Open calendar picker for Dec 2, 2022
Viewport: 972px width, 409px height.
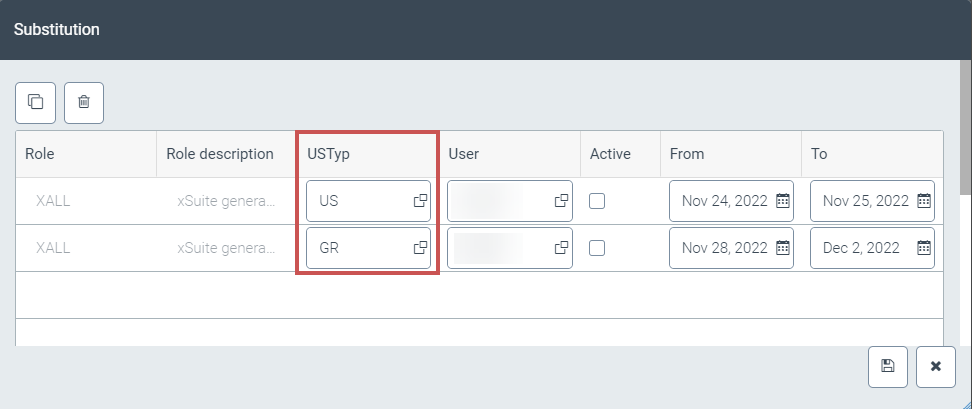(924, 248)
